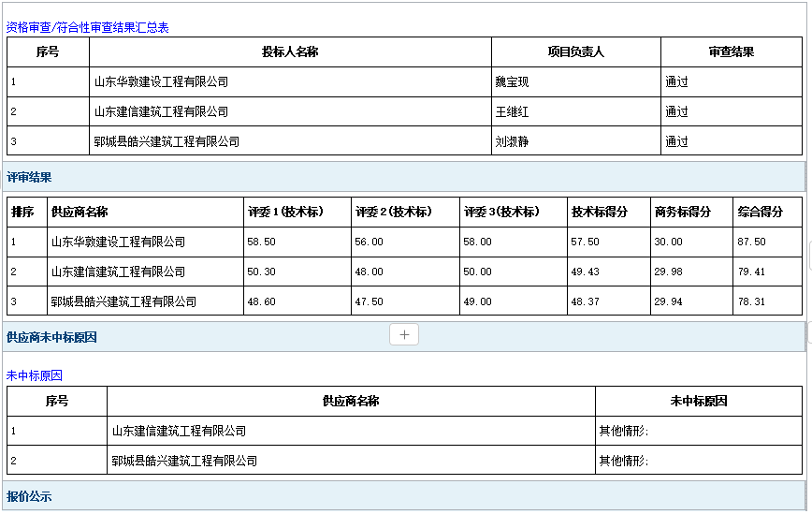Click the 资格审查/符合性审查结果汇总表 title
Screen dimensions: 812x514
[x=88, y=27]
